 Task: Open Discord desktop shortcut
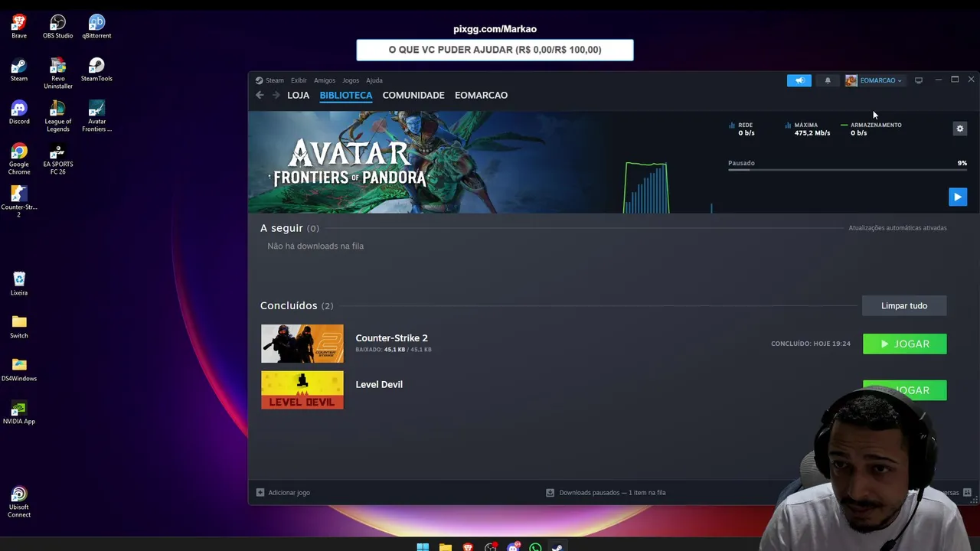pos(19,112)
